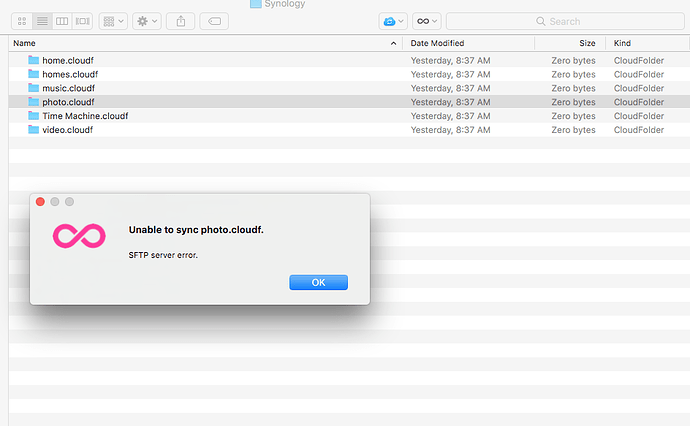Sort by Kind column header
690x426 pixels.
click(x=645, y=44)
